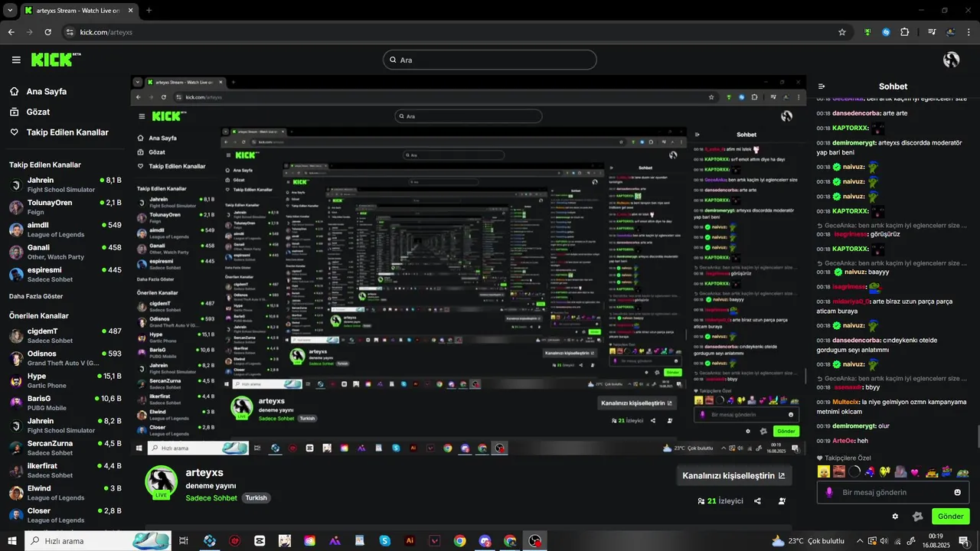Bookmark page with the star icon
Image resolution: width=980 pixels, height=551 pixels.
[842, 32]
